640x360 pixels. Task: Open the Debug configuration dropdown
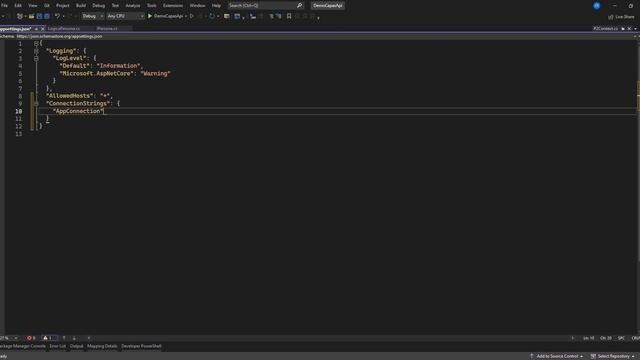(x=93, y=16)
